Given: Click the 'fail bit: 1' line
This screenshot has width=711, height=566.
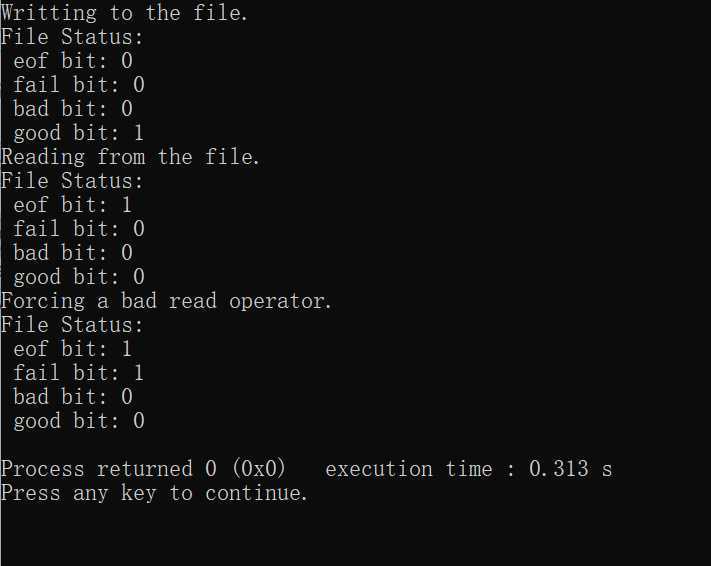Looking at the screenshot, I should pos(79,373).
